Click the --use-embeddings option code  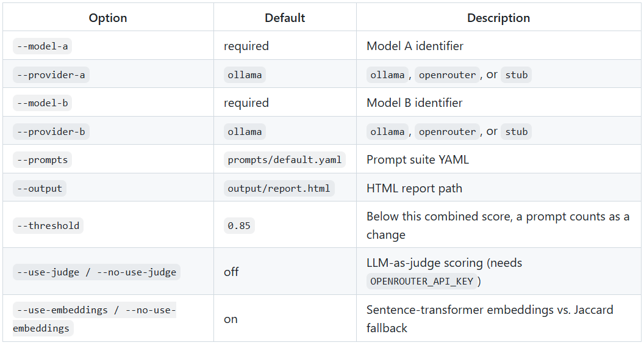tap(95, 319)
